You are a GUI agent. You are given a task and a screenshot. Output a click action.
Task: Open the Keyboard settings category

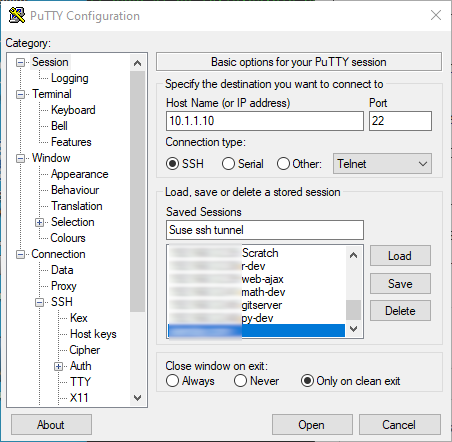pos(73,110)
